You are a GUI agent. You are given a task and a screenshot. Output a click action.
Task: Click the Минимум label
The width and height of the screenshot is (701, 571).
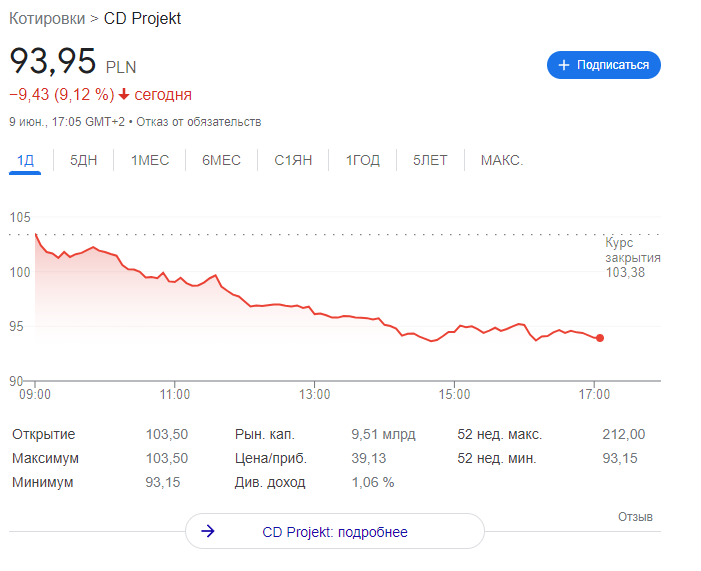(x=42, y=482)
